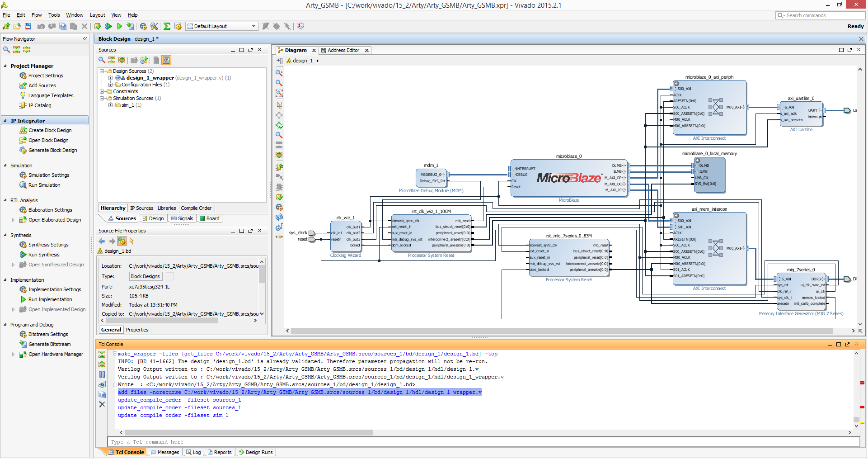Click the Search commands box
The width and height of the screenshot is (868, 459).
point(821,15)
